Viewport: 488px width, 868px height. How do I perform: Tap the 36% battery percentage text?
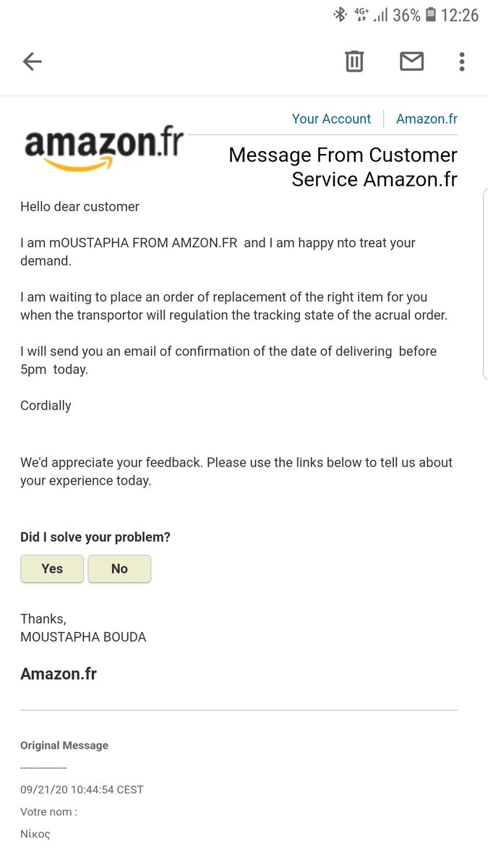[x=406, y=14]
